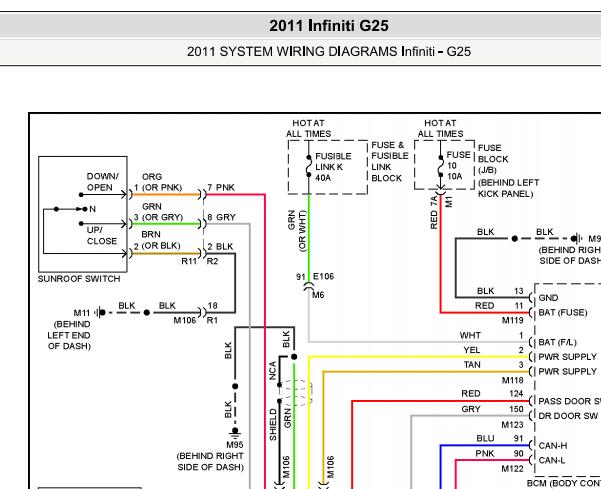The width and height of the screenshot is (601, 489).
Task: Click the M11 ground label
Action: (82, 313)
